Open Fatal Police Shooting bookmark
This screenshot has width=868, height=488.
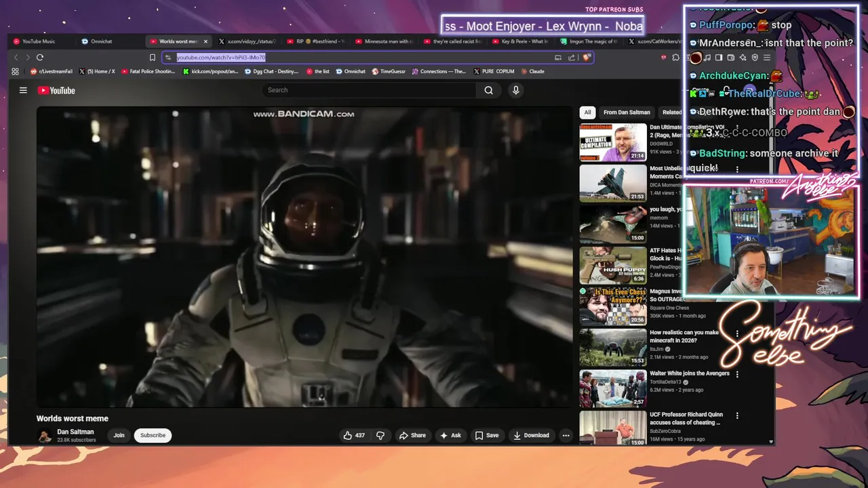(x=148, y=71)
